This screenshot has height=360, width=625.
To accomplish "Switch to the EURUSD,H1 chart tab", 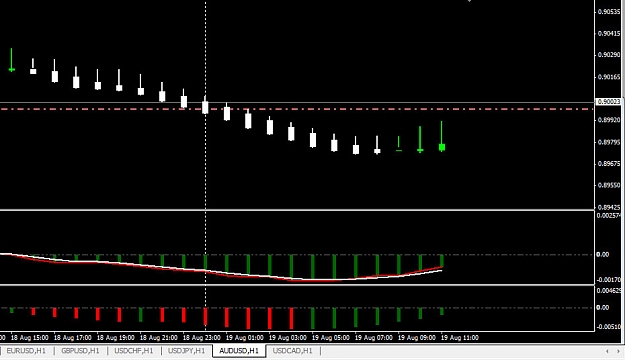I will [x=26, y=351].
